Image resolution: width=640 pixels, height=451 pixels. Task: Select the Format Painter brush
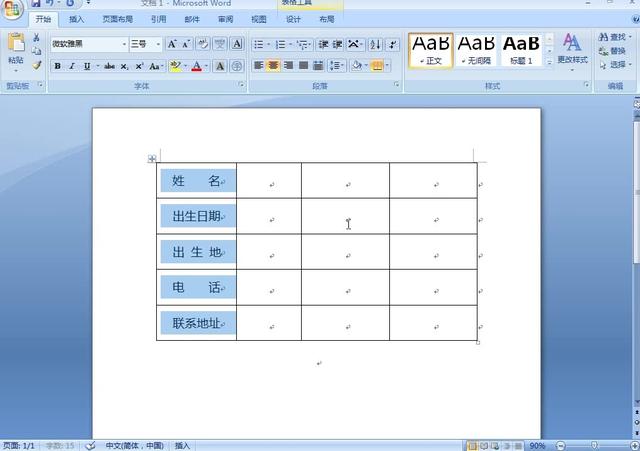coord(37,65)
